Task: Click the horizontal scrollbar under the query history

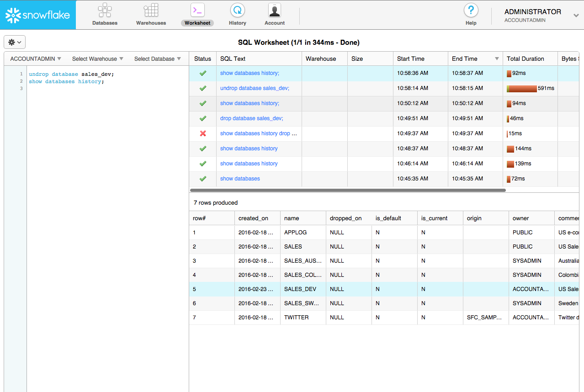Action: click(348, 190)
